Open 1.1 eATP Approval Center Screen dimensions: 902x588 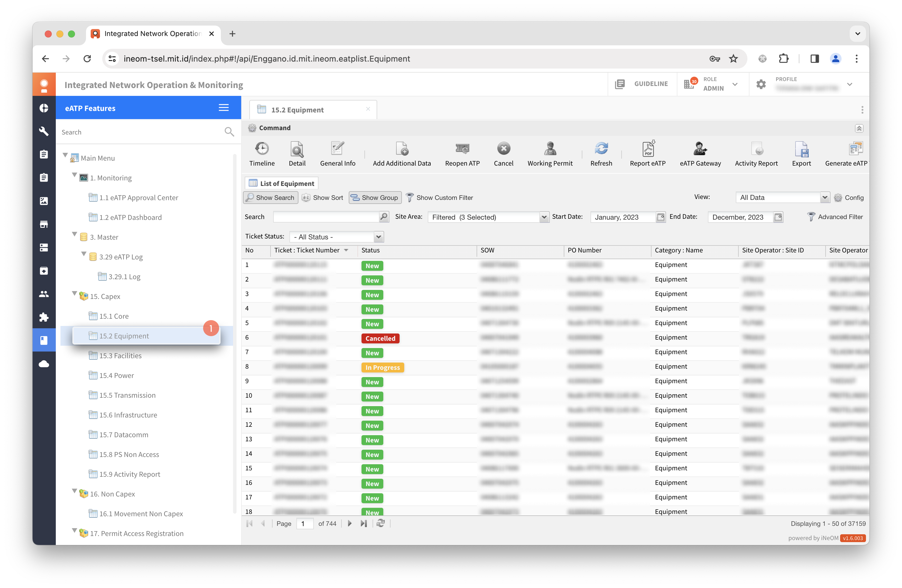(x=138, y=197)
